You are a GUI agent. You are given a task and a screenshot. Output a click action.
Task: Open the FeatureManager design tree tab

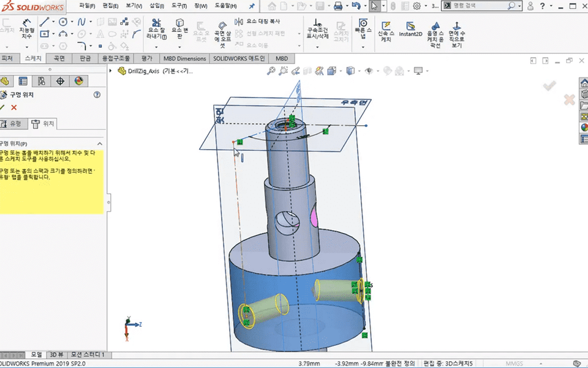(5, 81)
